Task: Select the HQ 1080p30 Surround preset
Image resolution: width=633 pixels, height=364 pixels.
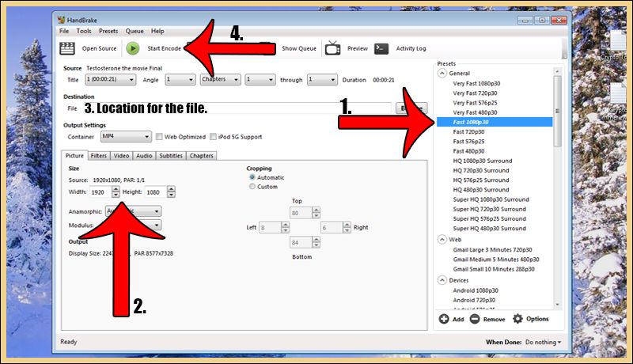Action: (483, 161)
